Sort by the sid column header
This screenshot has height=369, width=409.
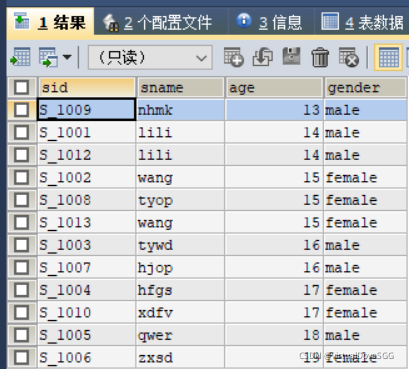[87, 87]
